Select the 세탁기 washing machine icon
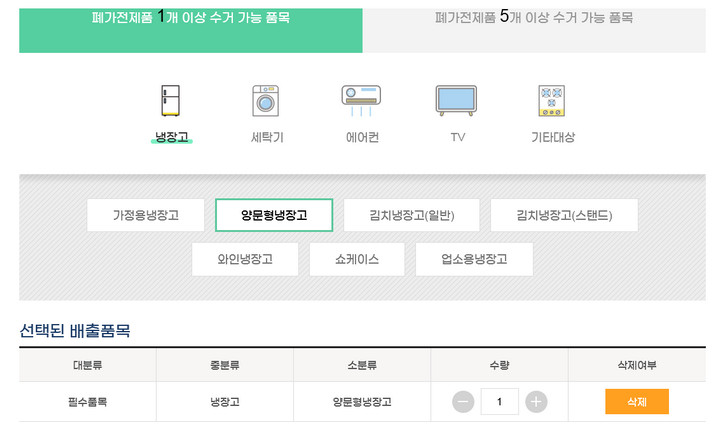The image size is (720, 429). (266, 100)
